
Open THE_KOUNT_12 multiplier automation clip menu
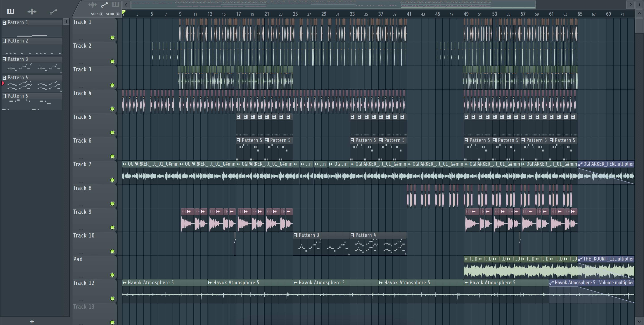click(580, 259)
